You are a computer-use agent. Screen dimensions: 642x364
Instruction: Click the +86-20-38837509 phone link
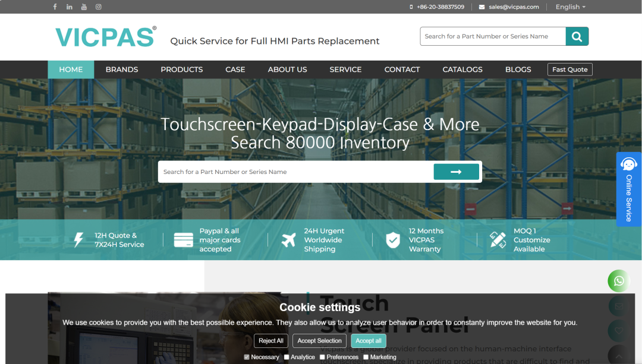pyautogui.click(x=440, y=7)
